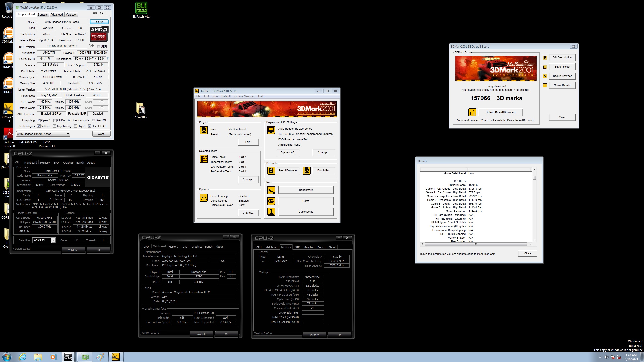Toggle the CUDA checkbox
The width and height of the screenshot is (644, 362).
pos(55,120)
